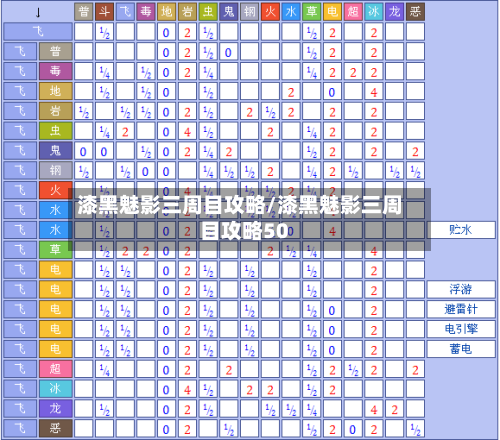The width and height of the screenshot is (500, 440).
Task: Open the 浮游 ability link
Action: click(x=461, y=290)
